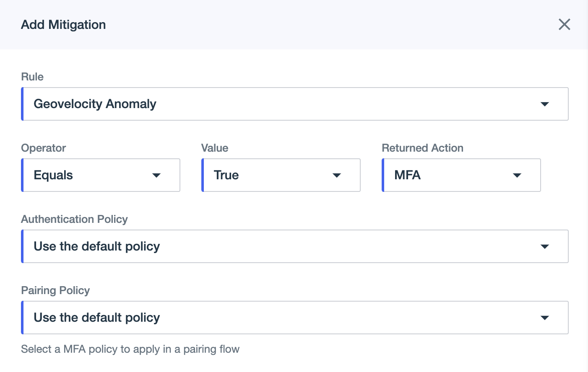Click the Returned Action dropdown caret arrow
The height and width of the screenshot is (372, 588).
pos(517,175)
